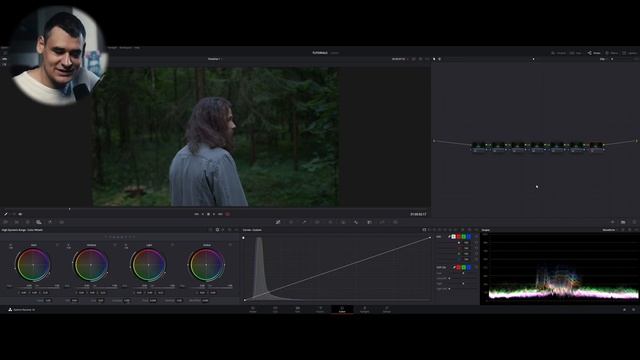Click the Dark zone color wheel center
640x360 pixels.
(x=33, y=265)
